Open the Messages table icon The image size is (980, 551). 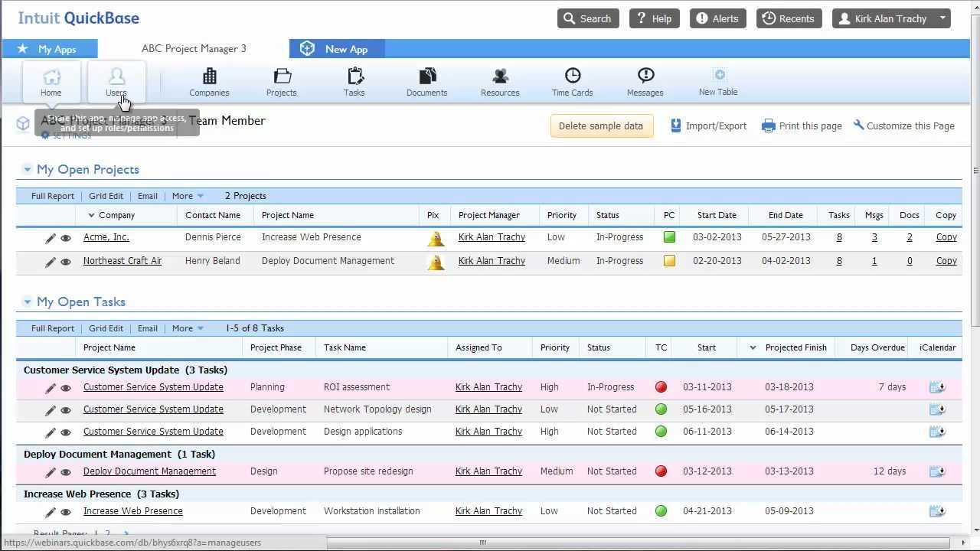[x=645, y=82]
